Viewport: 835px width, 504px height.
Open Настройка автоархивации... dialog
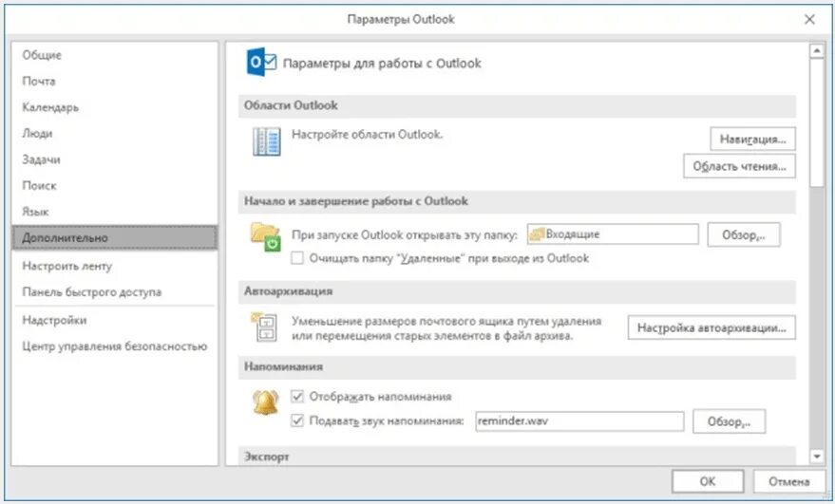pos(712,327)
